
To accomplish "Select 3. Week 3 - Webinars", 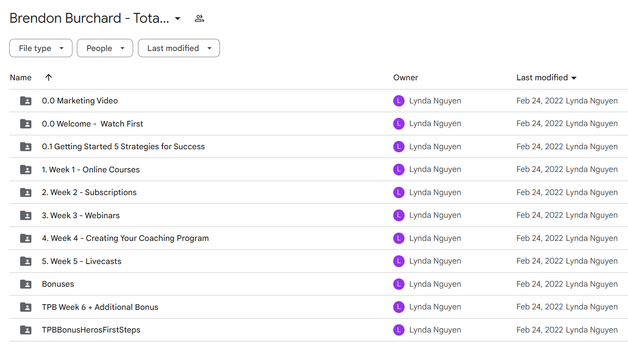I will tap(81, 216).
